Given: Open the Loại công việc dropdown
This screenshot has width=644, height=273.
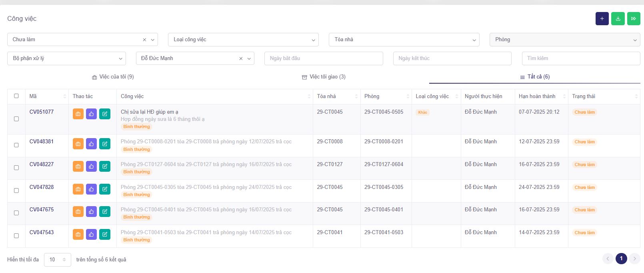Looking at the screenshot, I should [243, 40].
